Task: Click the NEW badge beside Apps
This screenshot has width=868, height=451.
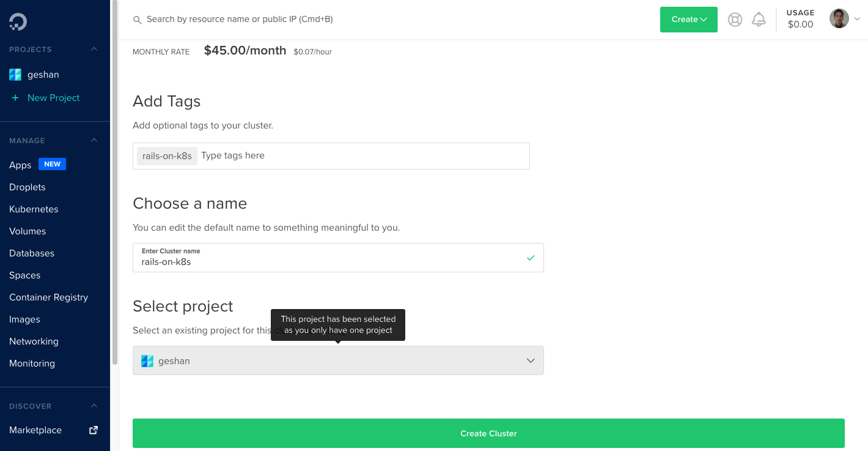Action: tap(52, 163)
